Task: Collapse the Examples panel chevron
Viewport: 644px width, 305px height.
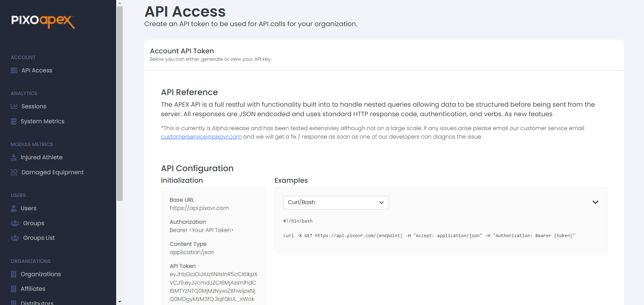Action: (595, 202)
